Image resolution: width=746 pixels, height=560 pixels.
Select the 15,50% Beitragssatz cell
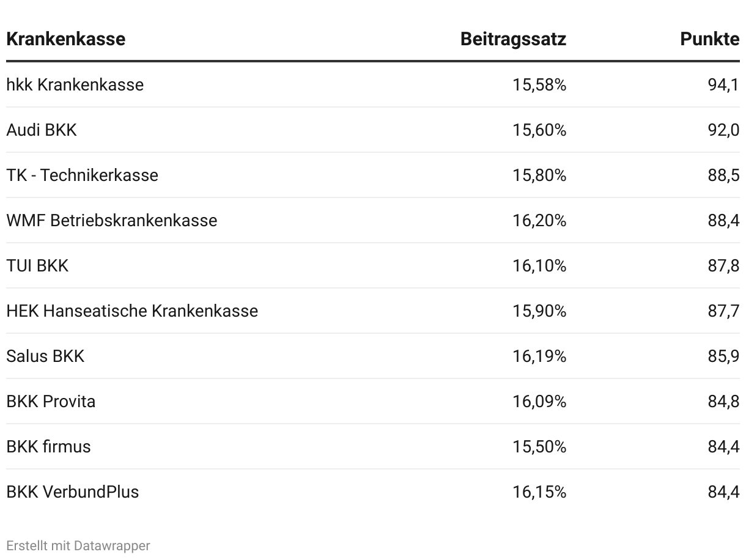click(x=539, y=446)
